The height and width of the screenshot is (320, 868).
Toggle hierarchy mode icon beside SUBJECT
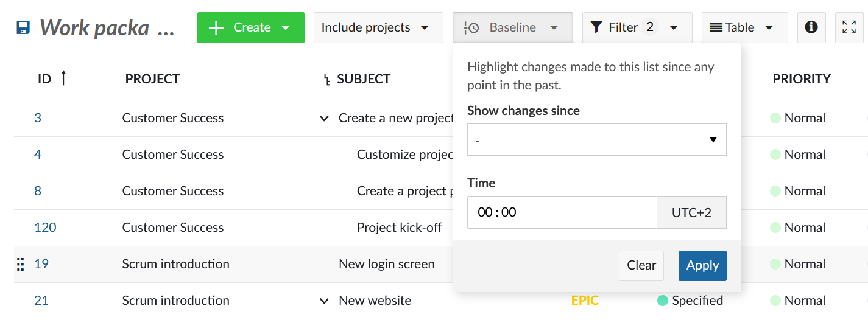[327, 79]
